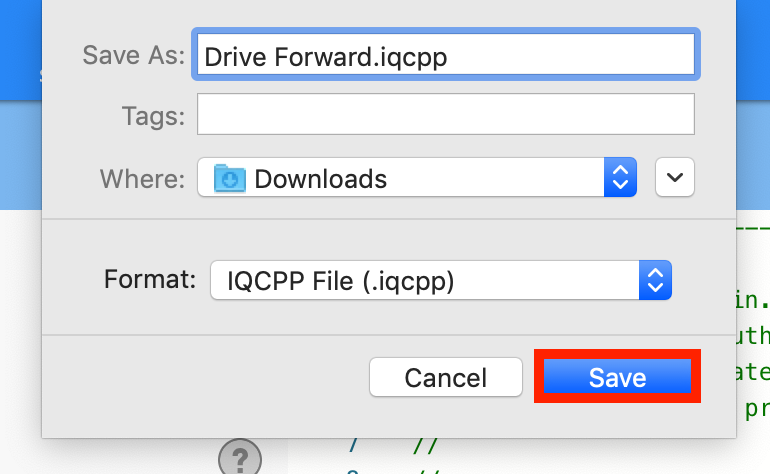Click the Save As: label

click(x=134, y=55)
